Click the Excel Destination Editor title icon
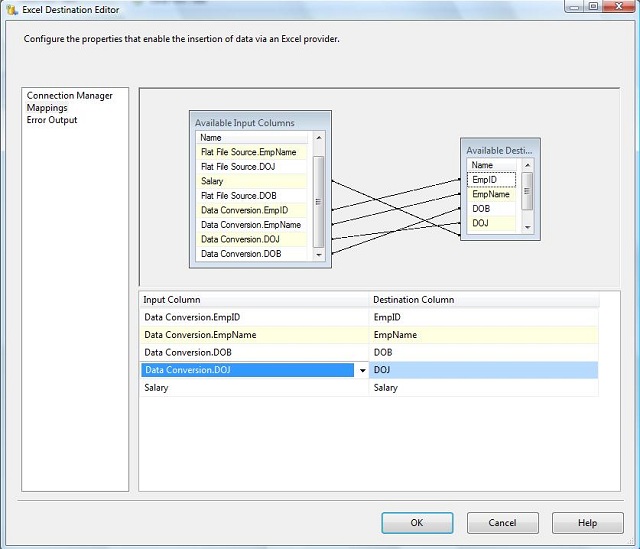 pyautogui.click(x=11, y=9)
